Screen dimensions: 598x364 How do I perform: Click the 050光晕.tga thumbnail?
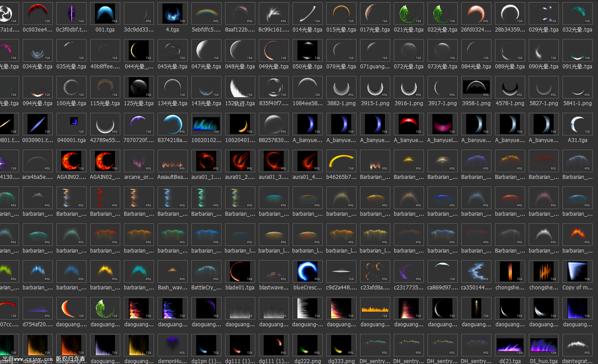pos(308,50)
